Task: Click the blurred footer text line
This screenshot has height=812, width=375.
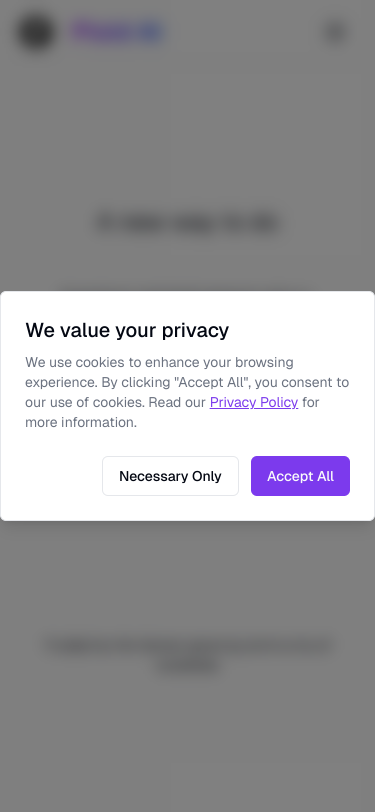Action: 189,646
